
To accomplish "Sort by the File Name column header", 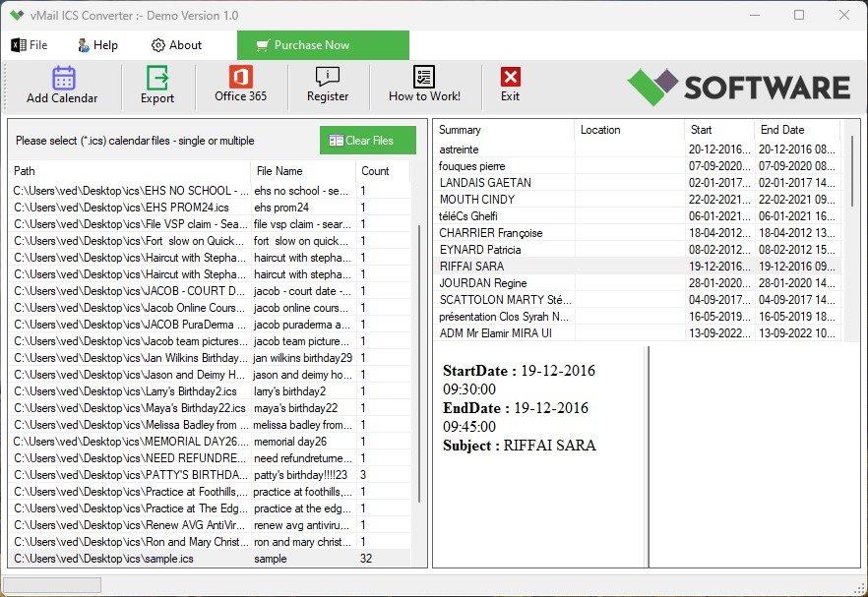I will click(303, 171).
